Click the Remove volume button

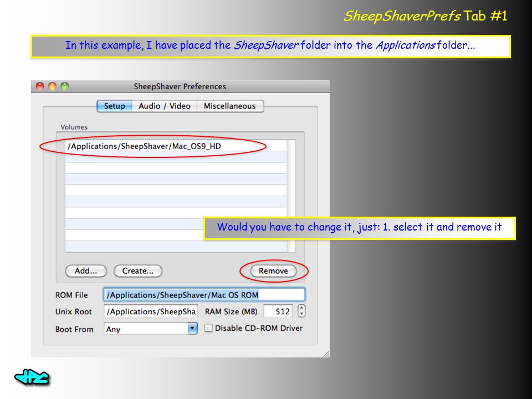click(273, 271)
